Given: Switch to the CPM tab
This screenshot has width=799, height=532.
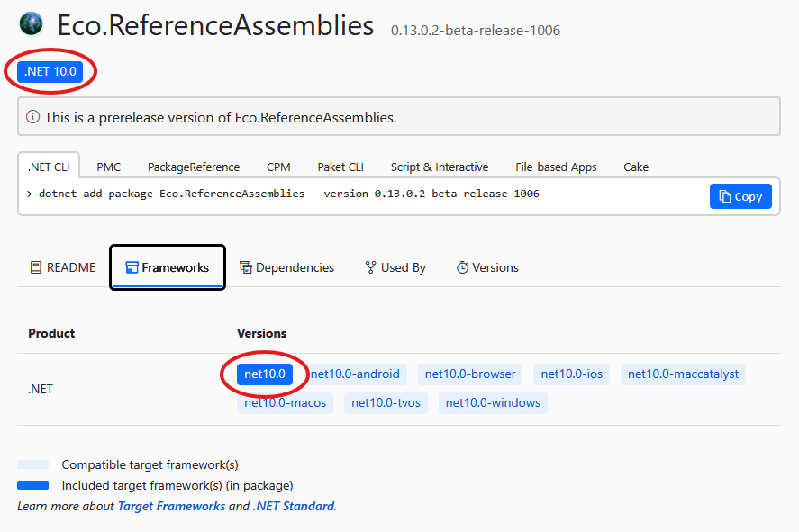Looking at the screenshot, I should point(278,167).
